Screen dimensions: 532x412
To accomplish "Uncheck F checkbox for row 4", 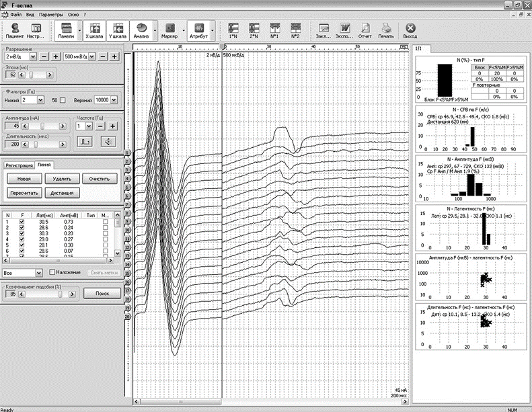I will [x=22, y=239].
